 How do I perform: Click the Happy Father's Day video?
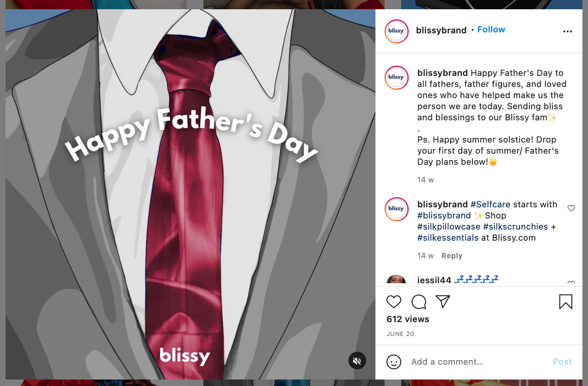click(x=190, y=194)
